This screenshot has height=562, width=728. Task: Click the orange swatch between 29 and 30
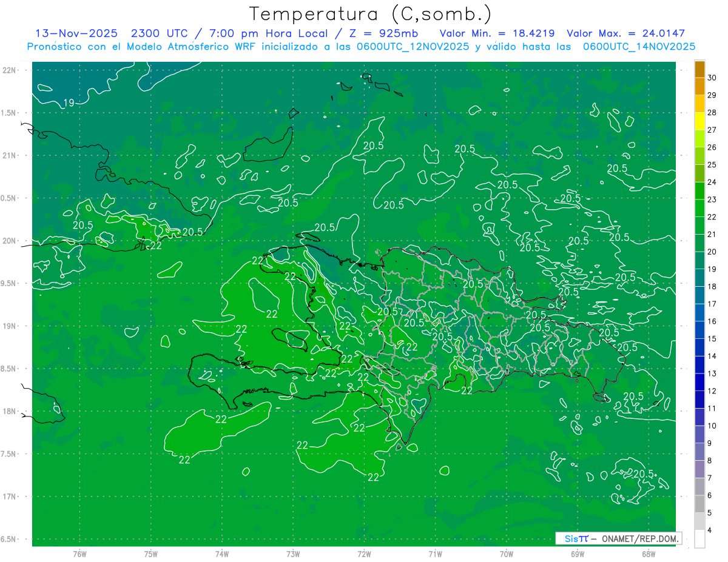point(699,87)
